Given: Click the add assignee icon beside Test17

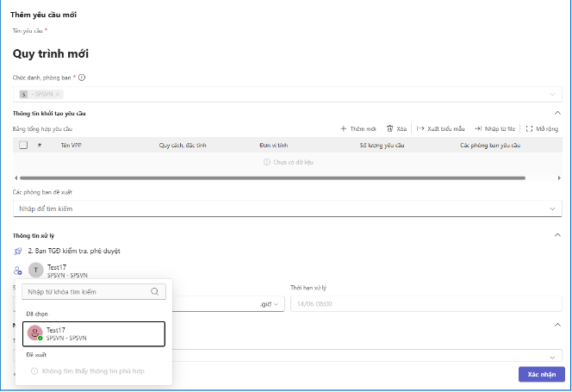Looking at the screenshot, I should point(18,271).
